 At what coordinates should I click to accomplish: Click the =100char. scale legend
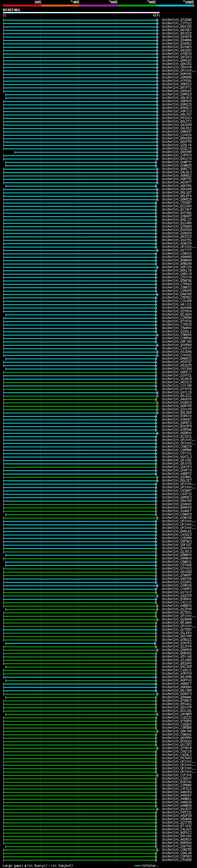coord(147,865)
